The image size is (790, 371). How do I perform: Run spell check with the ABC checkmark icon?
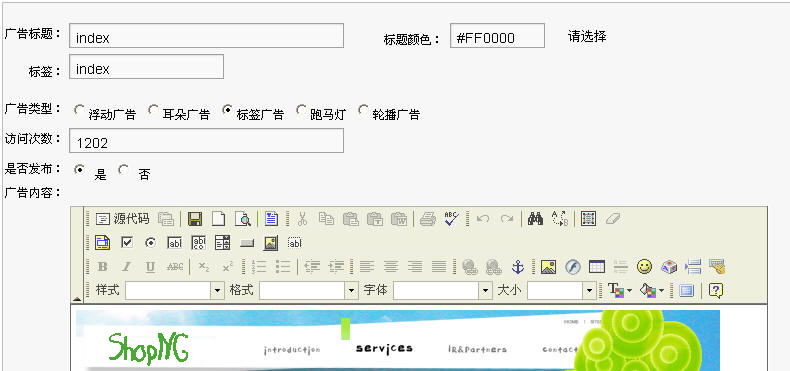pyautogui.click(x=451, y=219)
